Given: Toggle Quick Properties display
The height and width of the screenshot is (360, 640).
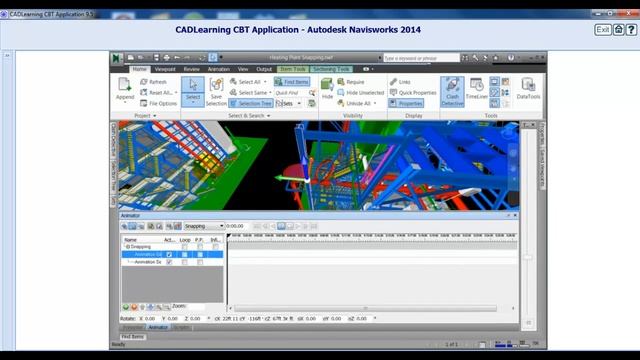Looking at the screenshot, I should pos(413,93).
